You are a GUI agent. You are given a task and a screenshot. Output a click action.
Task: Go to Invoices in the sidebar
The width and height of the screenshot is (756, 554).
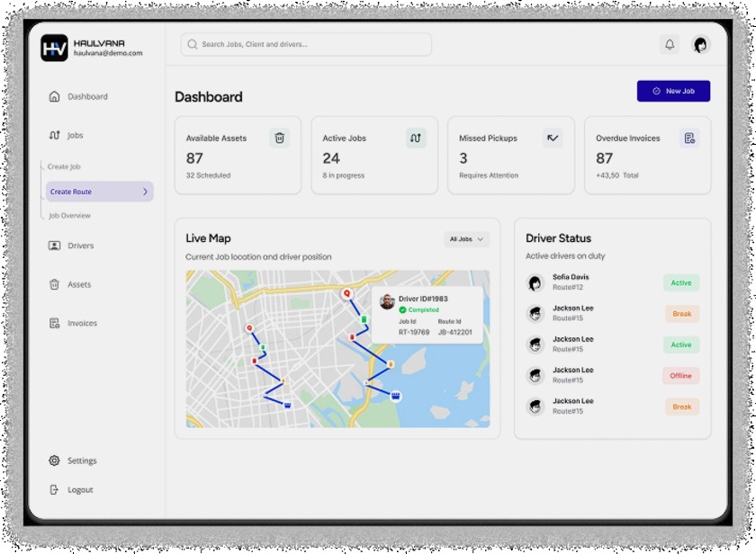pyautogui.click(x=81, y=323)
